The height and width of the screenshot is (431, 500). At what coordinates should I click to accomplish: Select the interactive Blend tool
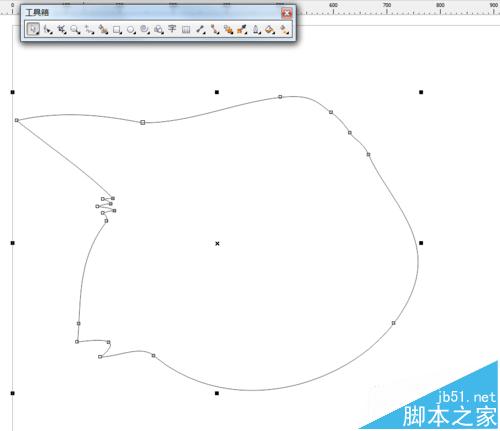(228, 30)
